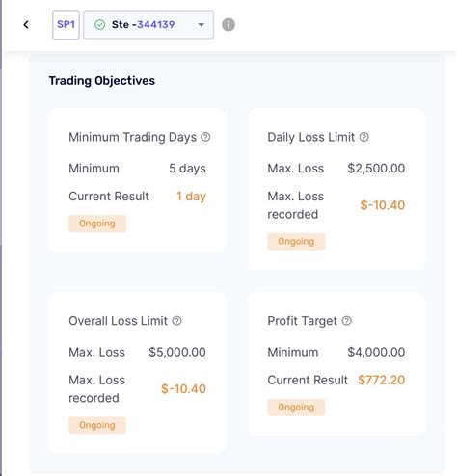Click 'Minimum' label in Profit Target card
Viewport: 457px width, 476px height.
click(x=293, y=352)
